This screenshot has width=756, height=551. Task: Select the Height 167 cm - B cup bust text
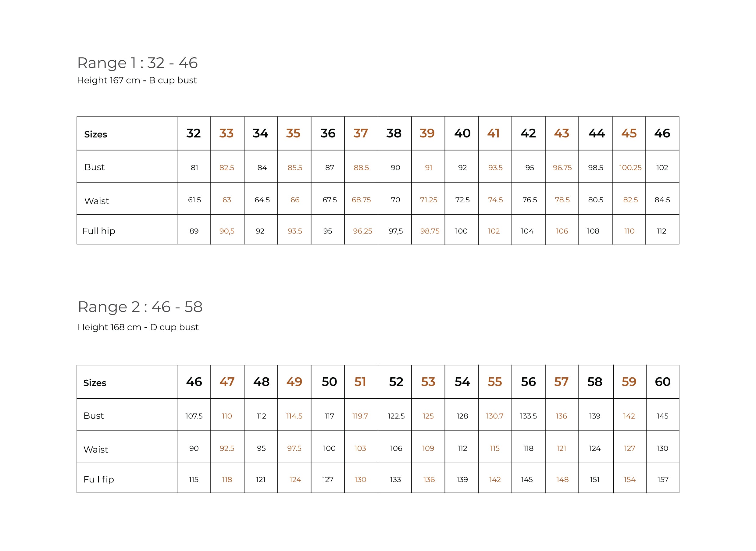pos(137,80)
